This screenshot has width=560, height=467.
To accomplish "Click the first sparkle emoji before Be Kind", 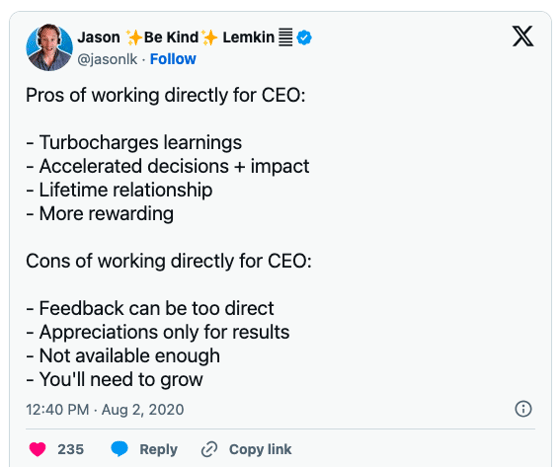I will tap(134, 37).
